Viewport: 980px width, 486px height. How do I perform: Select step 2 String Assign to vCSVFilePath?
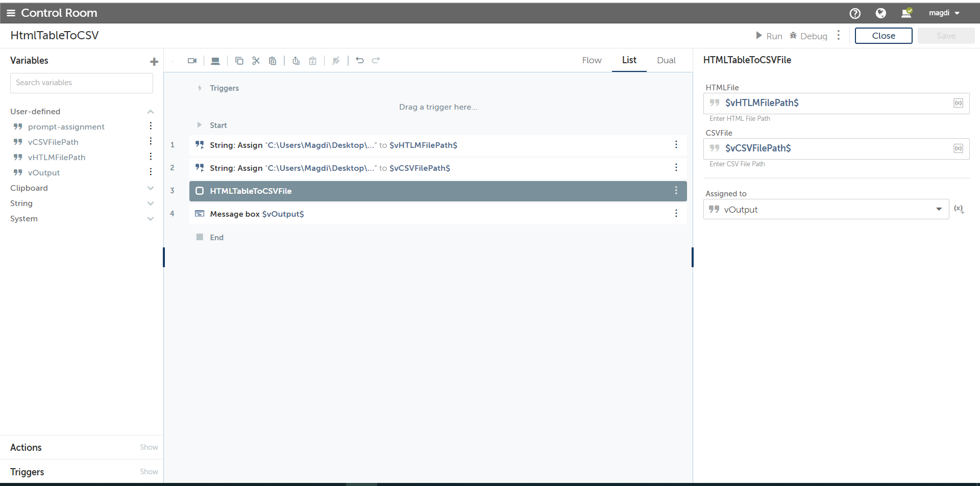[438, 168]
